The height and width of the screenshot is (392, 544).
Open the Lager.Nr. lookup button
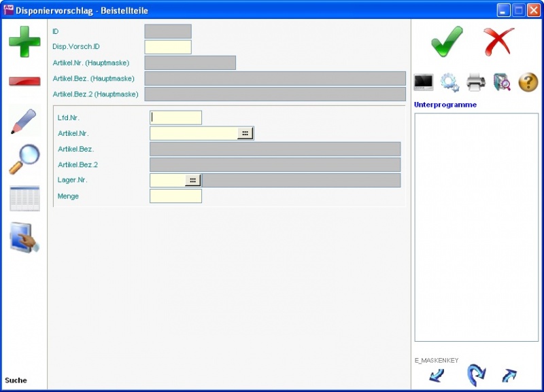[x=193, y=180]
